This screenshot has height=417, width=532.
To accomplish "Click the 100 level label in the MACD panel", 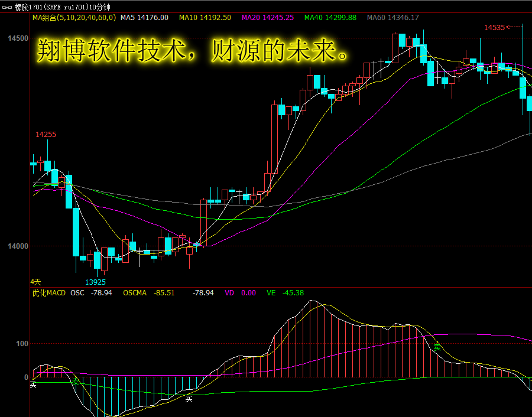I will click(22, 344).
